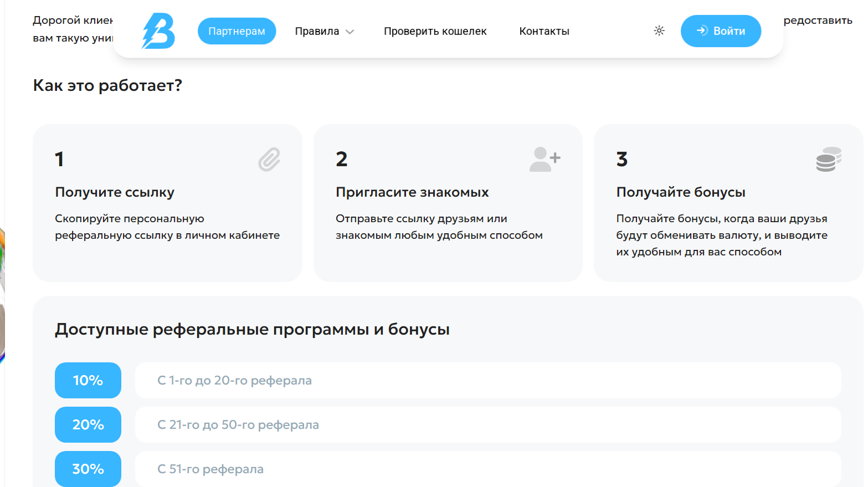Click the field С 51-го реферала
The width and height of the screenshot is (868, 487).
487,469
